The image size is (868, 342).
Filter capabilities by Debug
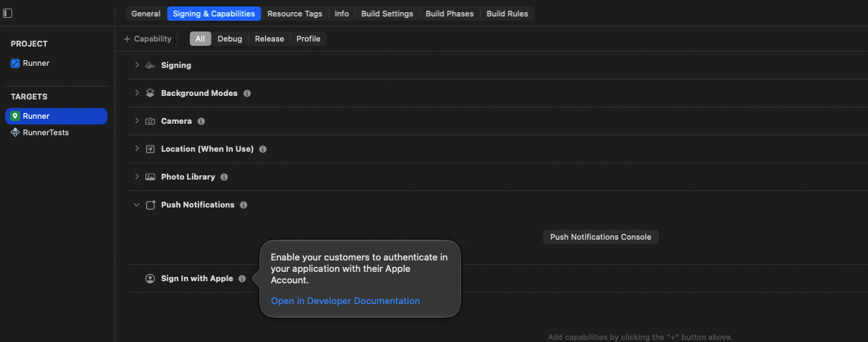tap(230, 39)
